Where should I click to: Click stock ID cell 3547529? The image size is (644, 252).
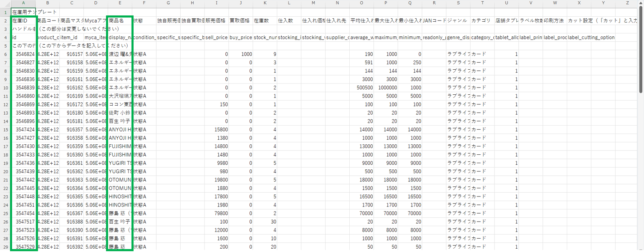click(23, 247)
